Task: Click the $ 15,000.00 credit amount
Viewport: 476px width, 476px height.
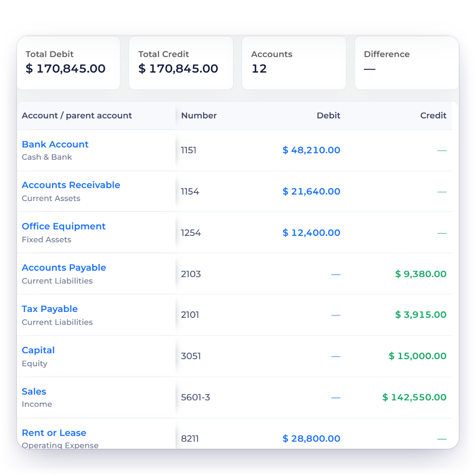Action: pos(417,356)
